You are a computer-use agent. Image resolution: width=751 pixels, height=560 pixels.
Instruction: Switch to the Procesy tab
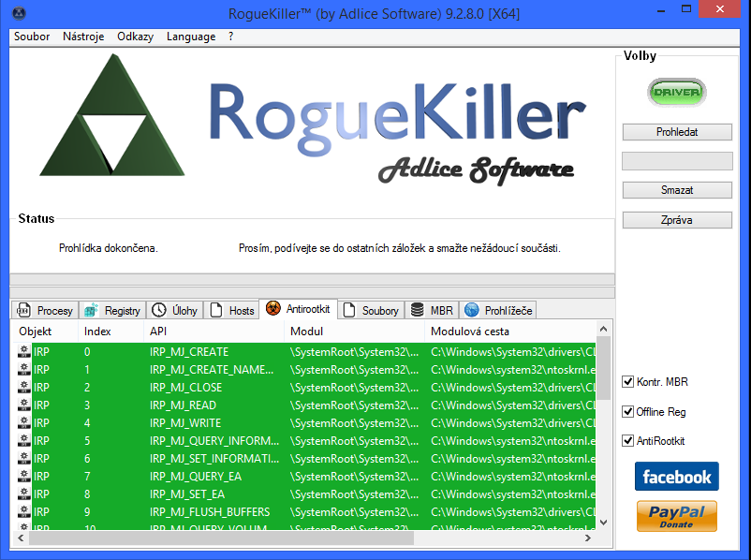(45, 310)
